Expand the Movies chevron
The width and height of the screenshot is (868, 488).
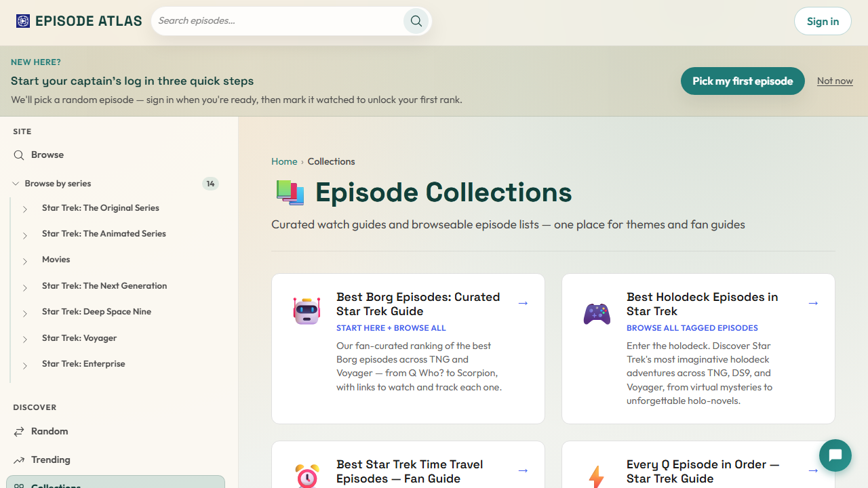click(x=25, y=261)
